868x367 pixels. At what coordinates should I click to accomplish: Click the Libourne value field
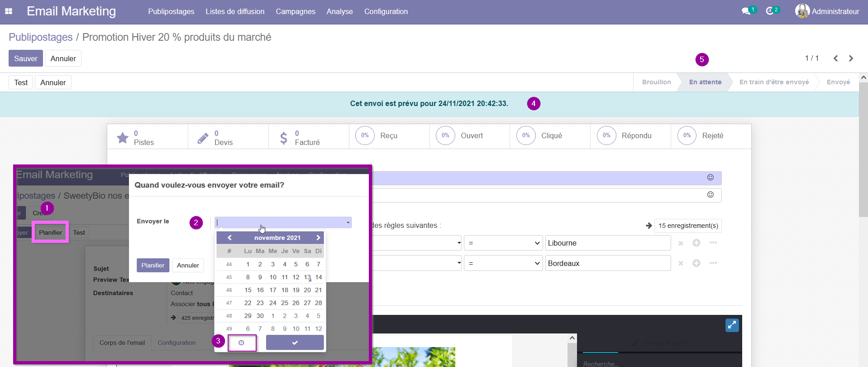pyautogui.click(x=608, y=243)
